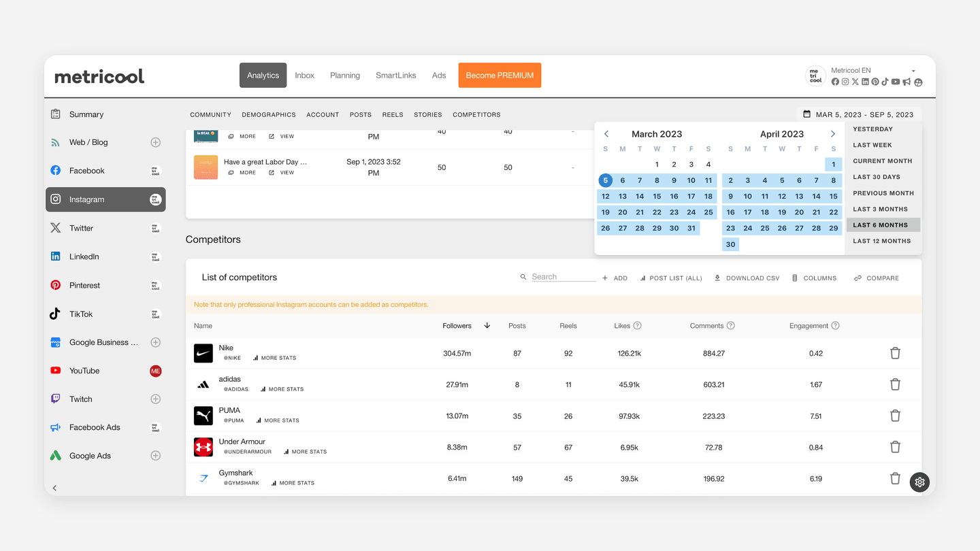Delete Under Armour competitor trash icon
Screen dimensions: 980x551
895,447
